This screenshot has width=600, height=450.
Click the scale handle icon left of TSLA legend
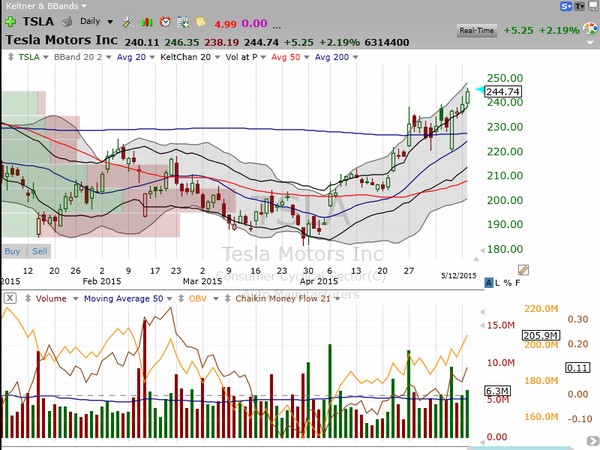point(11,57)
